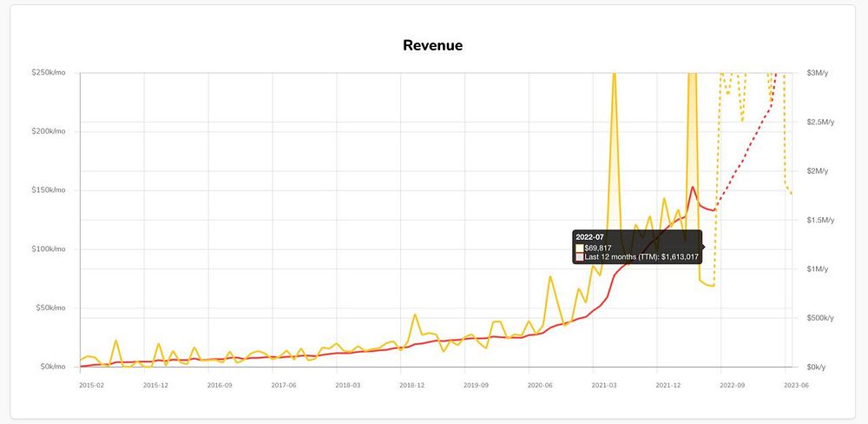Image resolution: width=868 pixels, height=424 pixels.
Task: Click the 2018-12 x-axis date label
Action: pyautogui.click(x=412, y=384)
